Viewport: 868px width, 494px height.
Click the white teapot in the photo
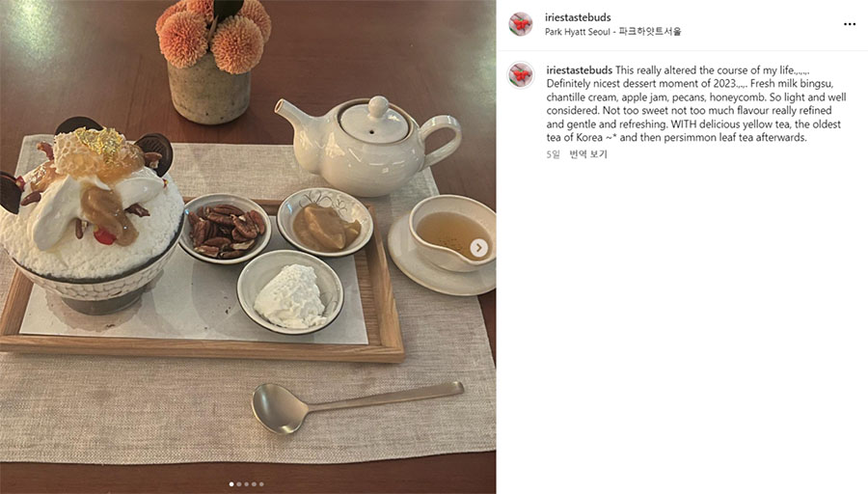(x=368, y=147)
